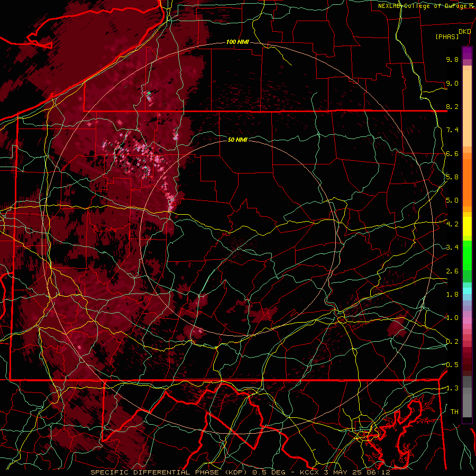
Task: Click the 9.8 value on the color scale
Action: click(x=452, y=59)
